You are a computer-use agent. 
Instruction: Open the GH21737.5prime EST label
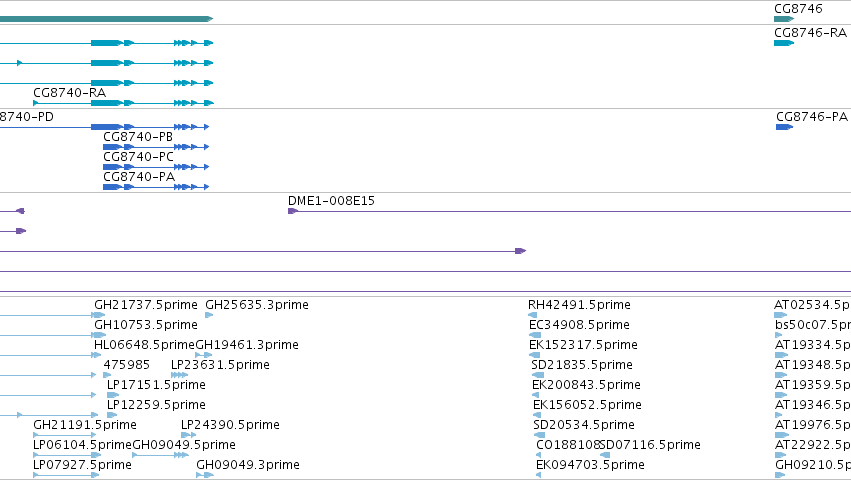click(146, 305)
